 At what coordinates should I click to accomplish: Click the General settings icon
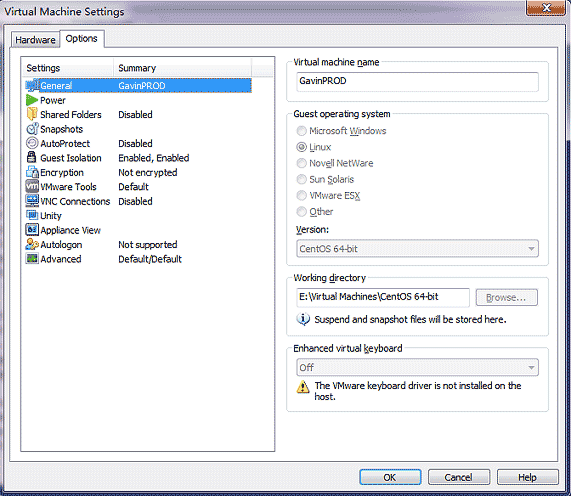click(32, 86)
